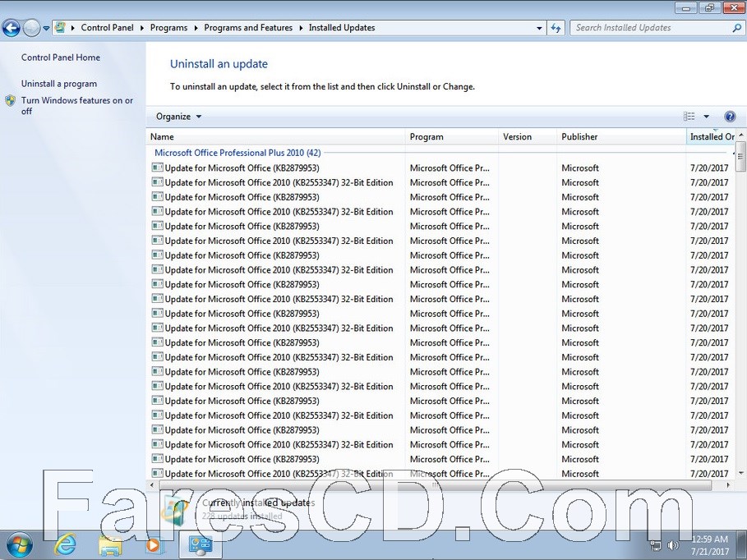The image size is (747, 560).
Task: Go back with the Back arrow button
Action: pyautogui.click(x=11, y=28)
